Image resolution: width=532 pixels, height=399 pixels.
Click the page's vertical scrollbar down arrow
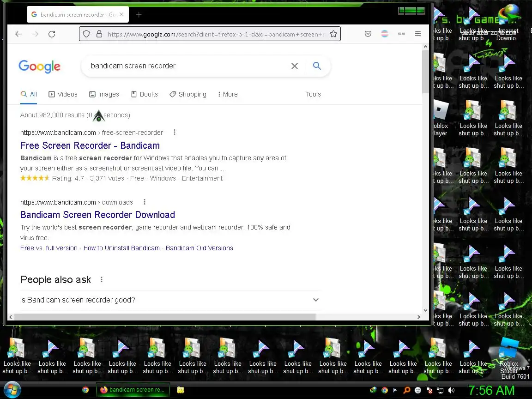point(425,310)
